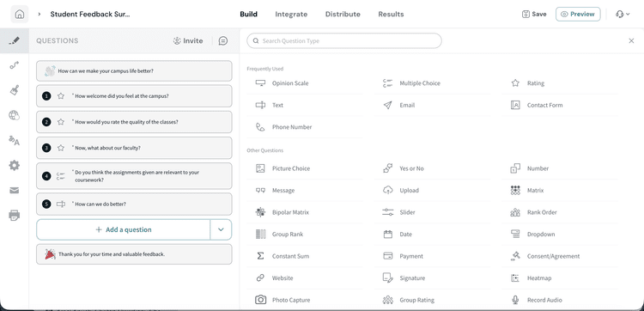Choose the Text question type
Image resolution: width=644 pixels, height=311 pixels.
coord(305,105)
